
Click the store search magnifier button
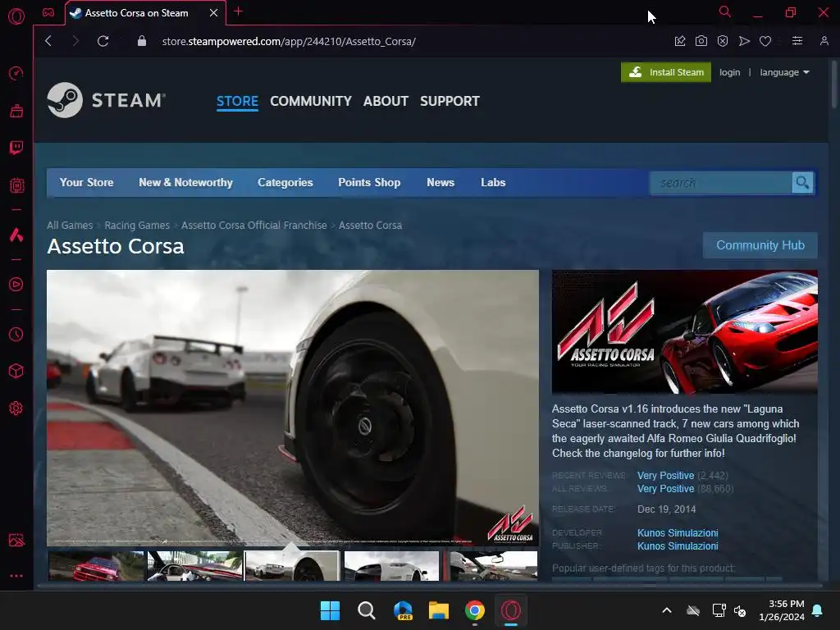click(802, 183)
